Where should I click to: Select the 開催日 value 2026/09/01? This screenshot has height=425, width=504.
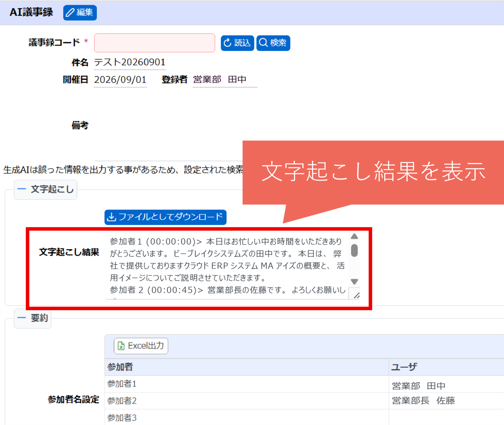pos(120,80)
